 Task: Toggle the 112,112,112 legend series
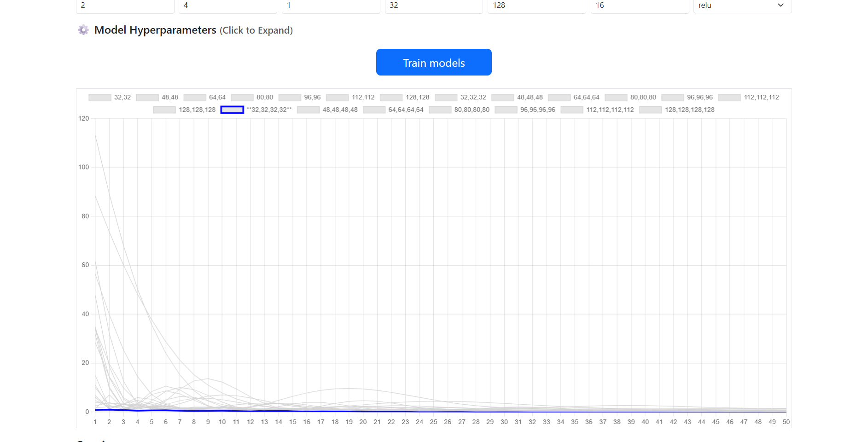click(x=749, y=98)
